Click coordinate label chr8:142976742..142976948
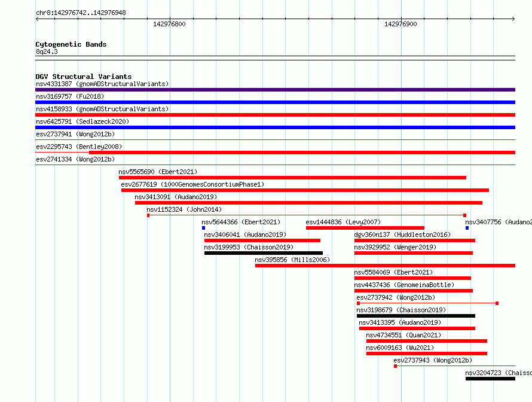 [x=81, y=13]
